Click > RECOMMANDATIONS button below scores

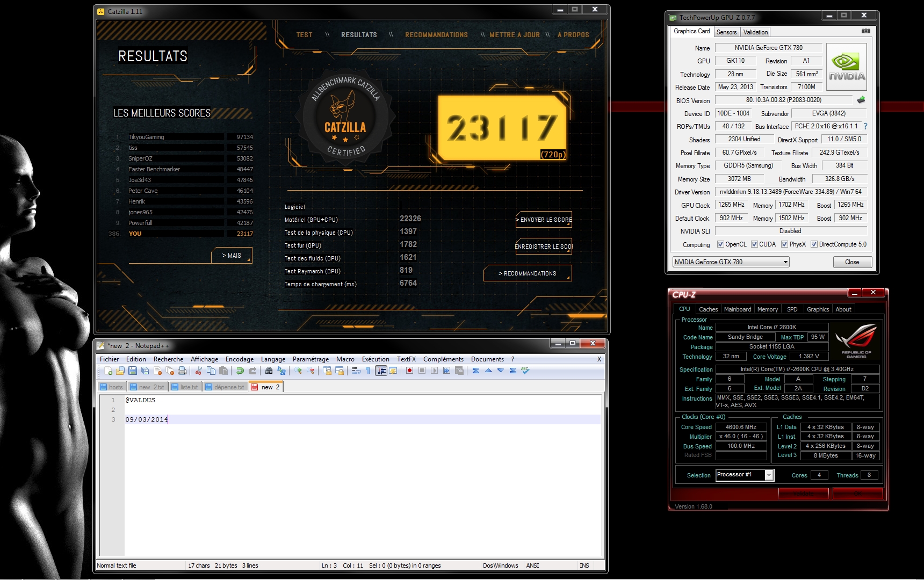coord(528,273)
